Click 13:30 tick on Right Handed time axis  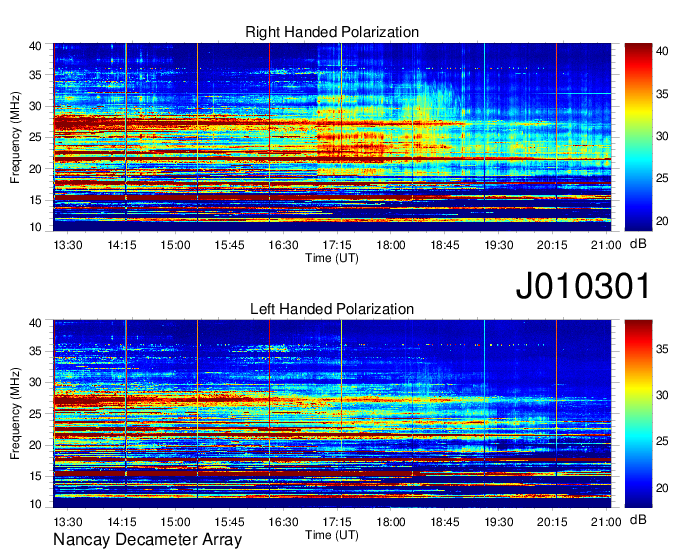(68, 245)
